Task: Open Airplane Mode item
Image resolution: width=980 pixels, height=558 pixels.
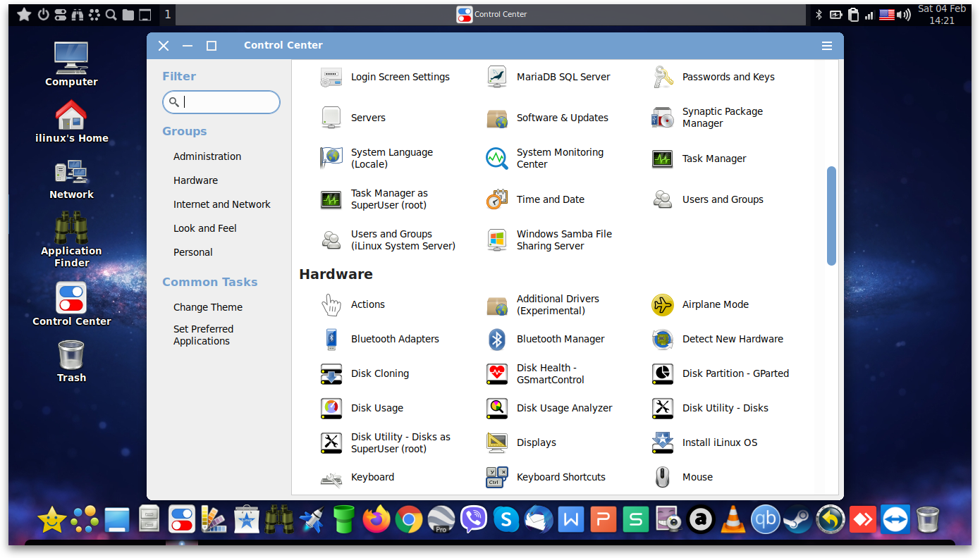Action: click(700, 304)
